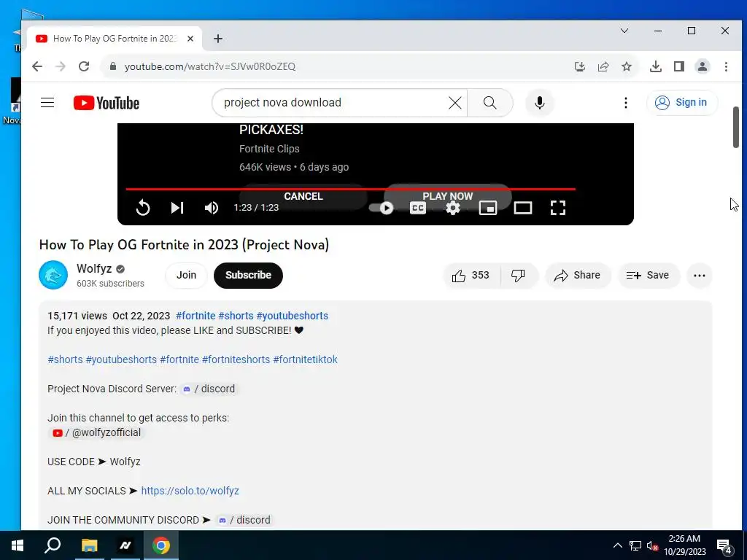Click the Sign in button
This screenshot has width=747, height=560.
[682, 102]
